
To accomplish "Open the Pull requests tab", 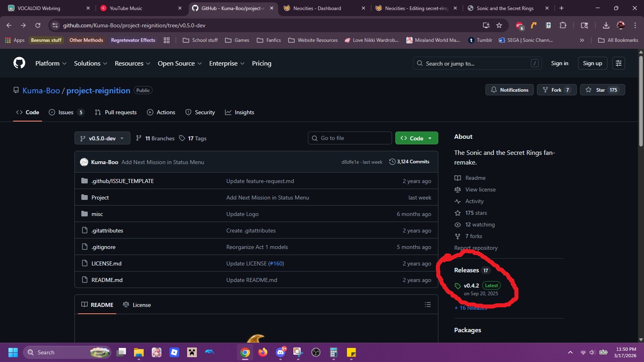I will (116, 112).
